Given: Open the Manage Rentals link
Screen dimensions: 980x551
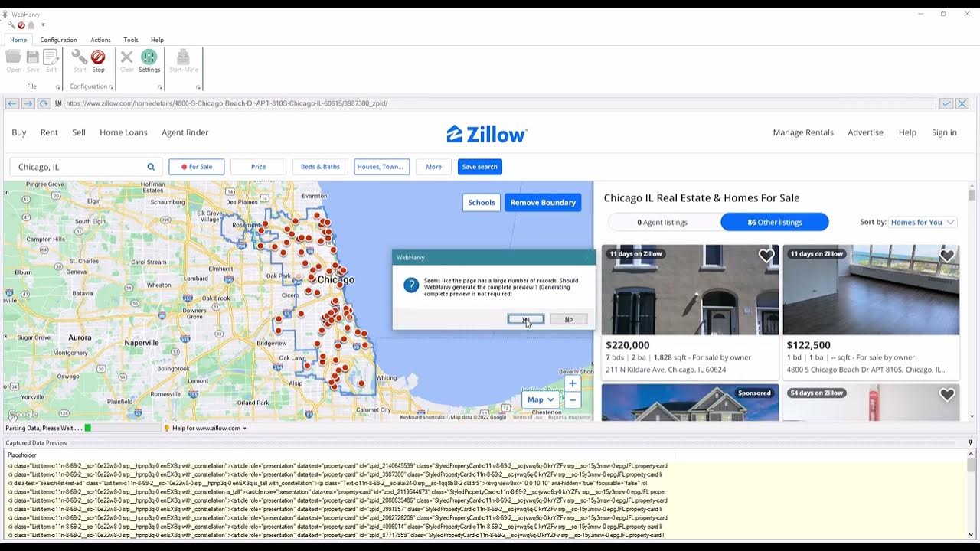Looking at the screenshot, I should 803,132.
